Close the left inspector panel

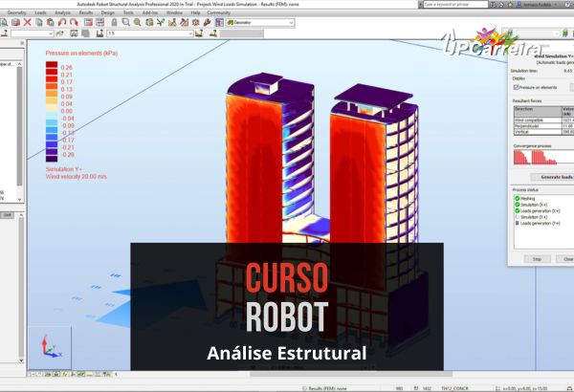[22, 43]
